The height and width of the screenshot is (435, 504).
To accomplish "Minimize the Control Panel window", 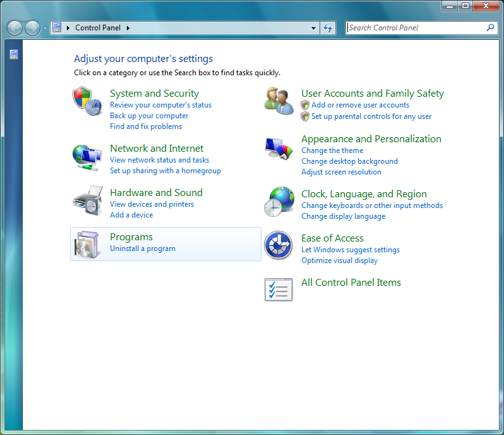I will pos(450,6).
